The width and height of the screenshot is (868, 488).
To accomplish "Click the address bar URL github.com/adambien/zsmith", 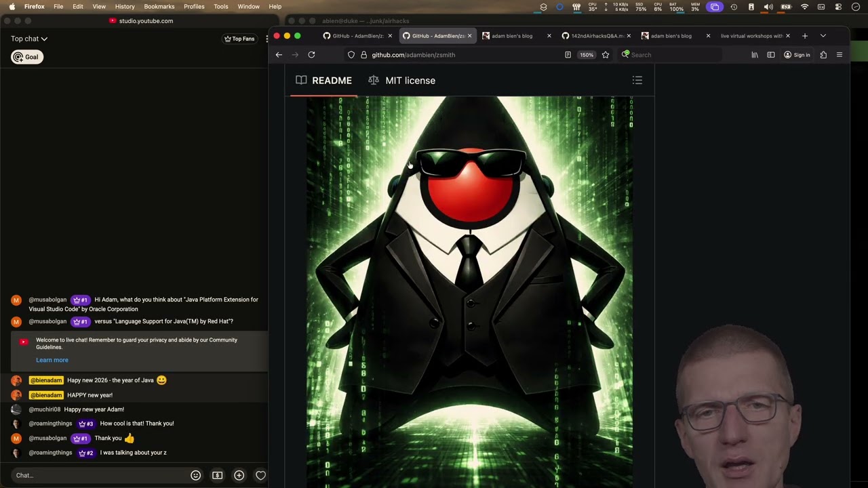I will [414, 55].
